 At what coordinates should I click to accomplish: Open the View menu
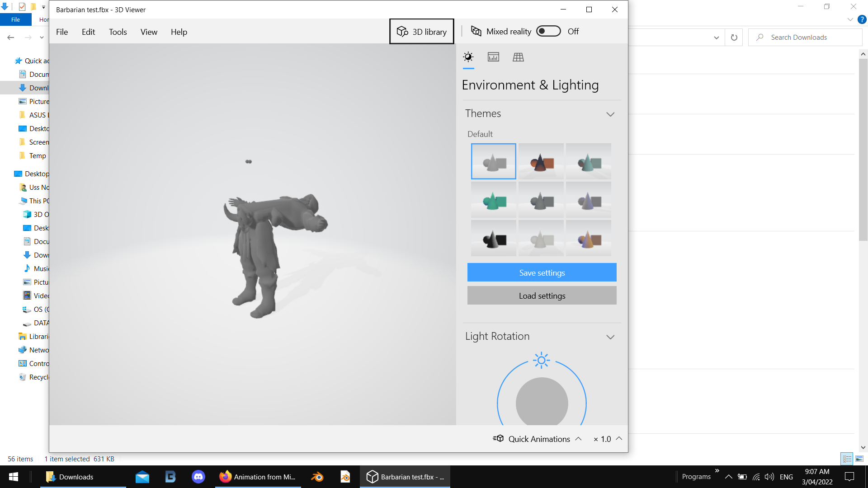(149, 32)
